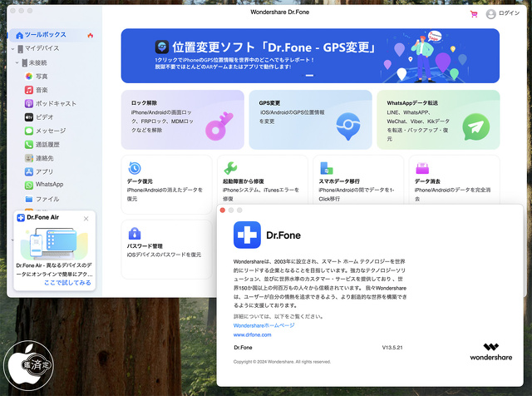Open WhatsAppデータ転送 card title
532x396 pixels.
tap(412, 103)
